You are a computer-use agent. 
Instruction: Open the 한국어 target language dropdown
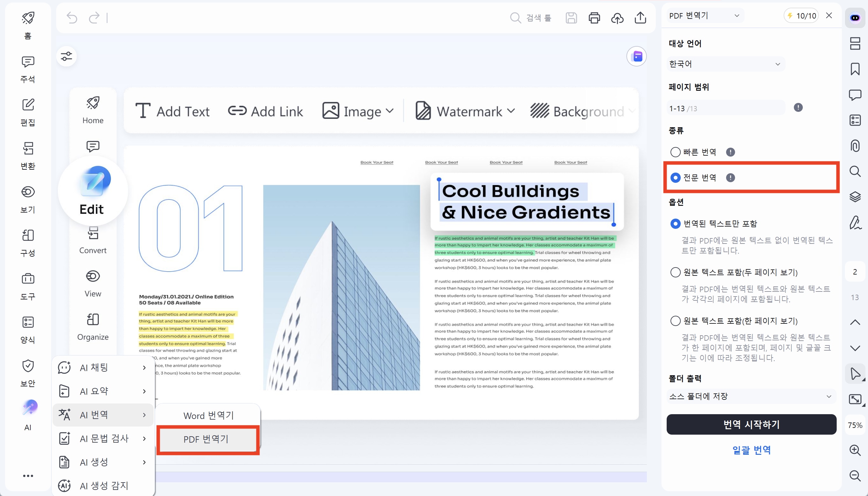[x=725, y=64]
